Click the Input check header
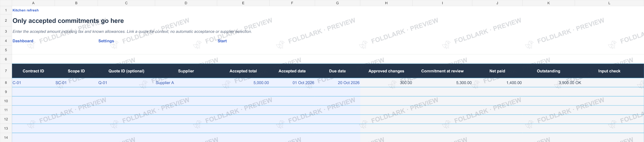Viewport: 644px width, 142px height. (609, 71)
